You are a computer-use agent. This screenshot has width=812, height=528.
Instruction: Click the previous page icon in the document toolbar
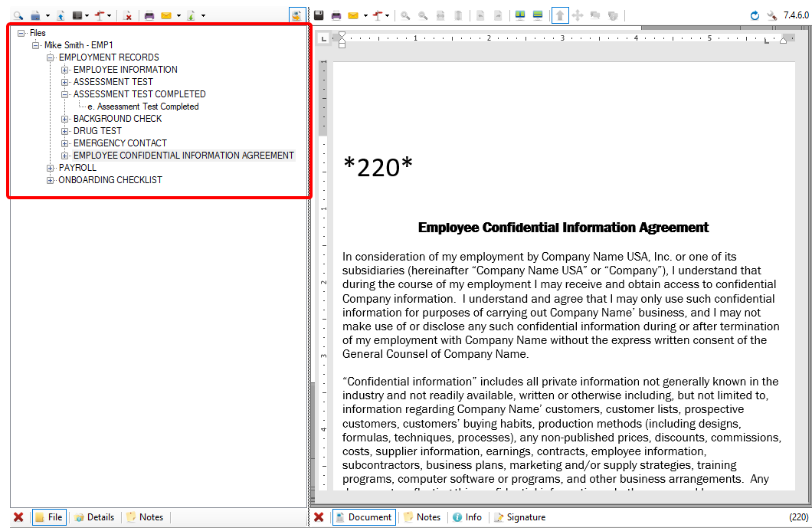point(480,15)
